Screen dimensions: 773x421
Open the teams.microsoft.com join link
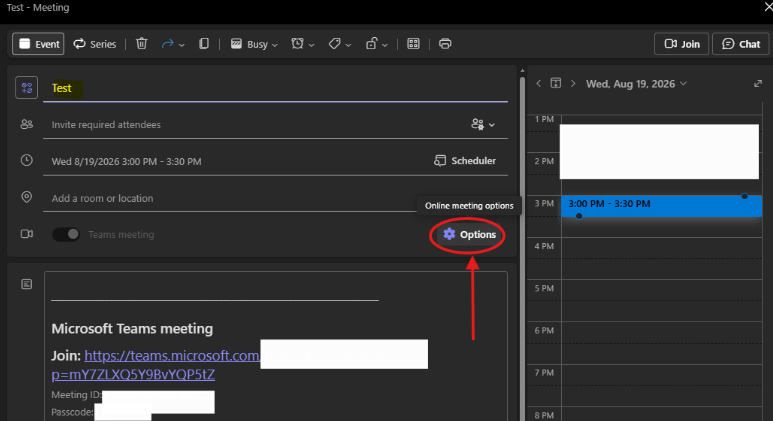(172, 355)
